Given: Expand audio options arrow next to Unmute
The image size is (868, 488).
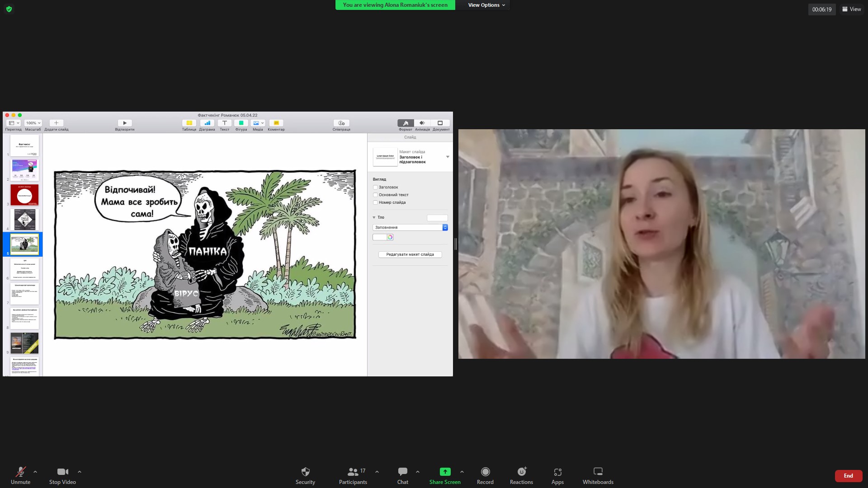Looking at the screenshot, I should click(35, 472).
